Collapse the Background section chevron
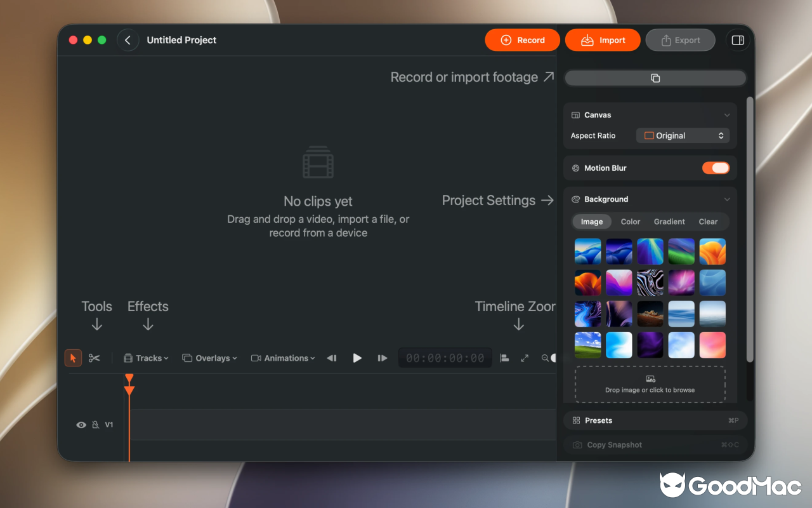 tap(727, 199)
